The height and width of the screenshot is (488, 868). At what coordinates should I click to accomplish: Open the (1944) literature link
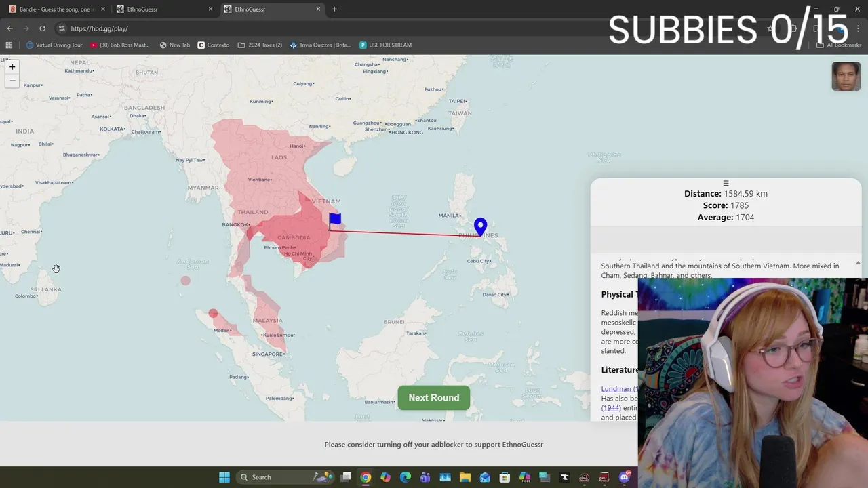(x=611, y=408)
